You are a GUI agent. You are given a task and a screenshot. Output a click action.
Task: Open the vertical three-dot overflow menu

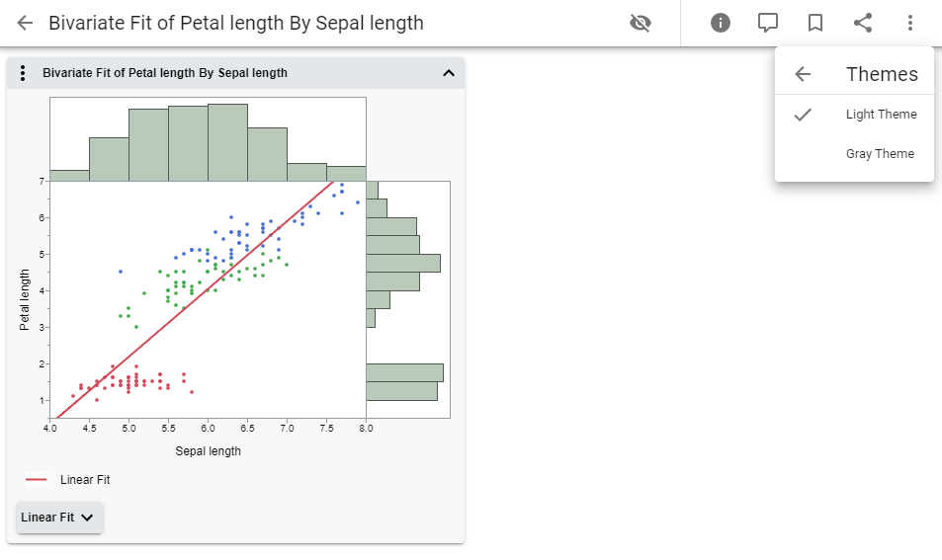pos(910,23)
